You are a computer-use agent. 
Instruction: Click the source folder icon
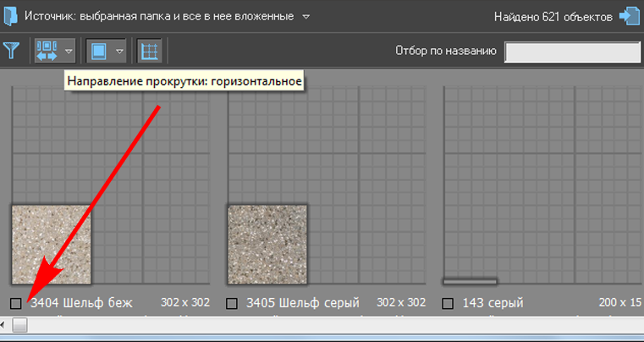(x=10, y=16)
